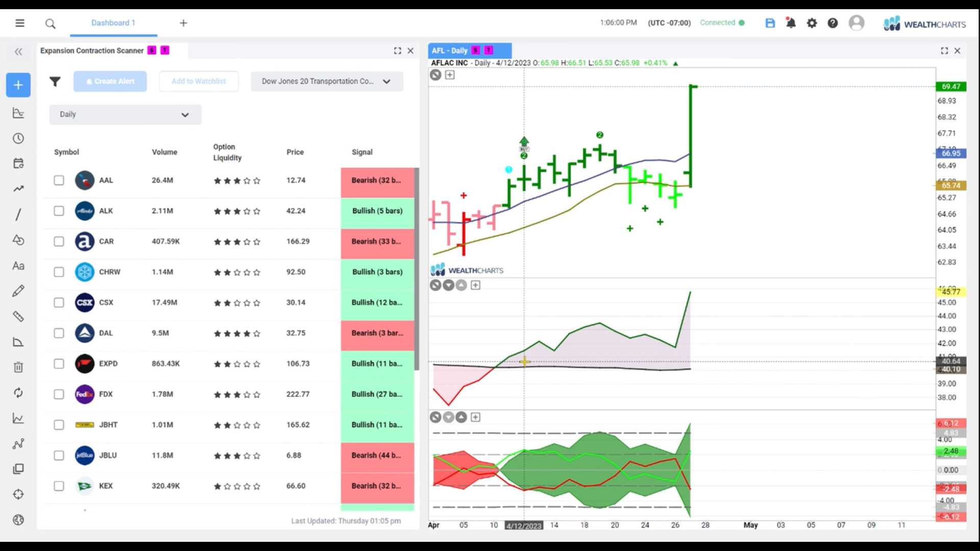Click the blue add widget button
The image size is (980, 551).
pyautogui.click(x=18, y=85)
